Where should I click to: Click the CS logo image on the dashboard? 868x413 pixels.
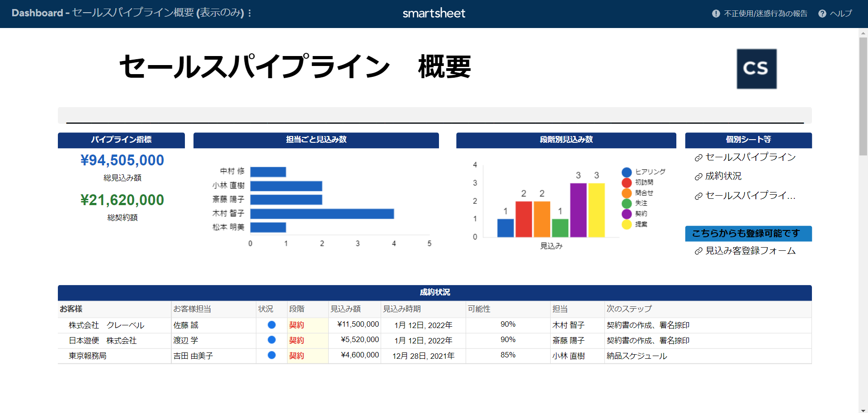[x=757, y=69]
